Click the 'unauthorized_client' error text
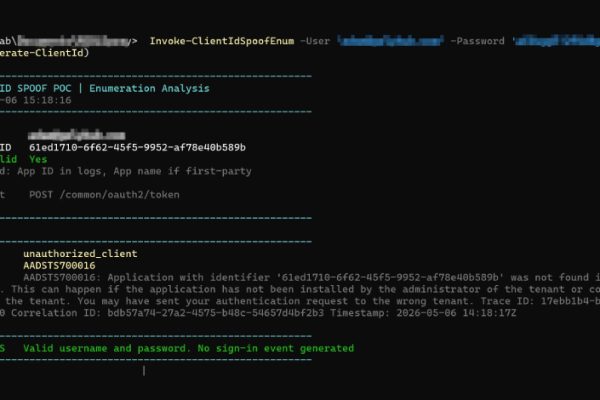600x400 pixels. [x=80, y=254]
